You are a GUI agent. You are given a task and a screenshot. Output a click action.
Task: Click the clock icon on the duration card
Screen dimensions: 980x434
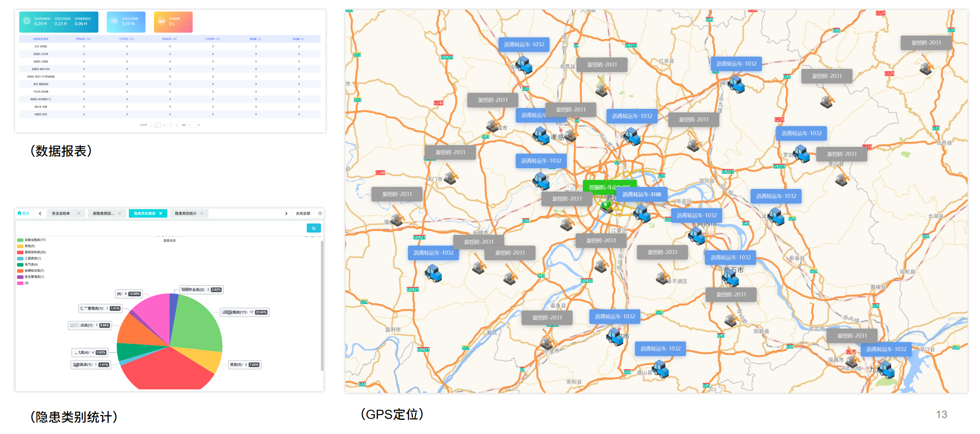coord(27,21)
